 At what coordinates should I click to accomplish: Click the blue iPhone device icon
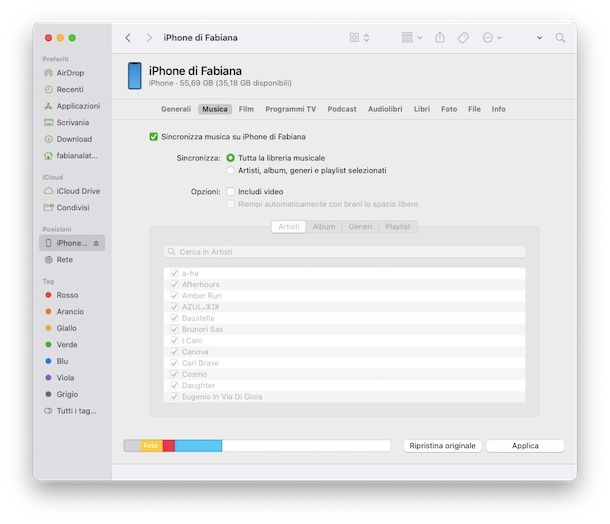[135, 75]
